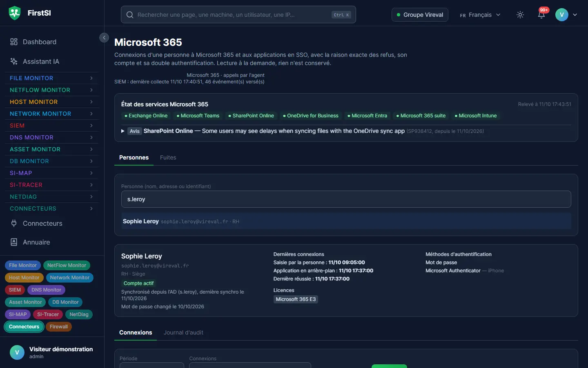
Task: Click the DB Monitor pill
Action: click(x=65, y=302)
